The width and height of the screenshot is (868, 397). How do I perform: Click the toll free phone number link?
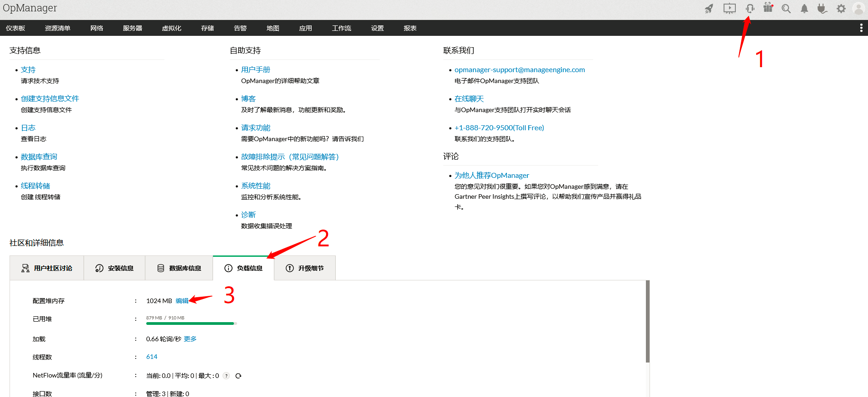pyautogui.click(x=499, y=128)
